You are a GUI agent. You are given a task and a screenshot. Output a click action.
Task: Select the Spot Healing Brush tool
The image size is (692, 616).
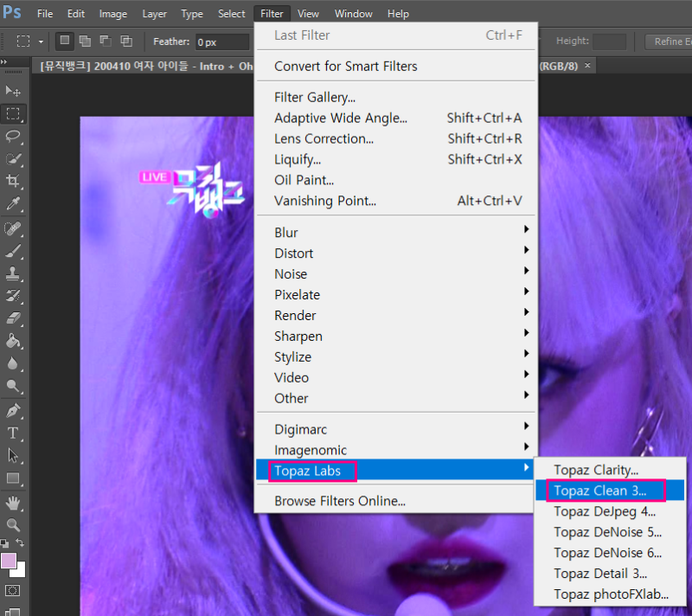[x=13, y=228]
